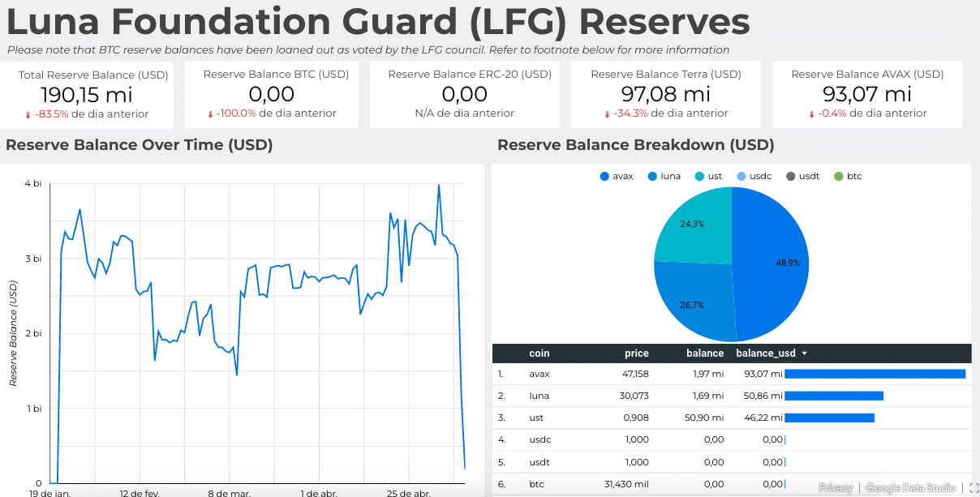Click the Reserve Balance ERC-20 scorecard title

coord(470,74)
